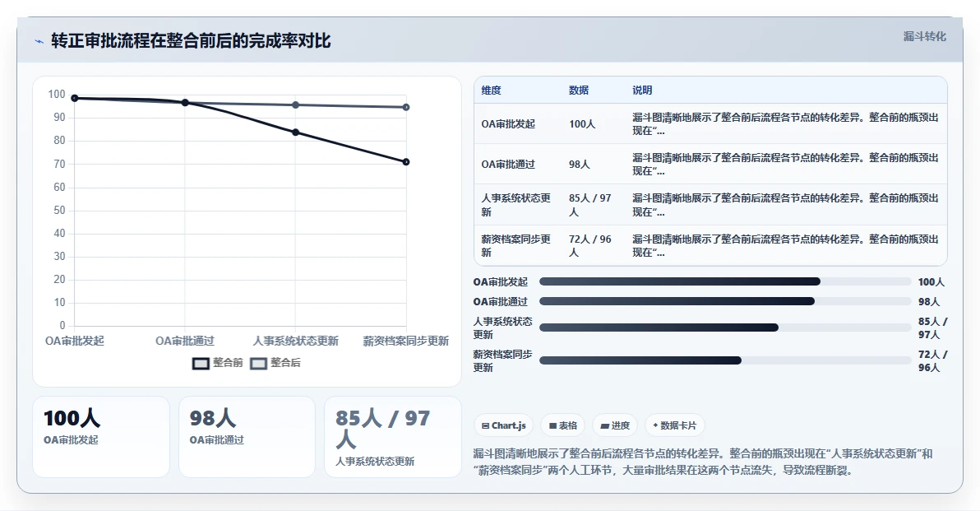Click the x-axis label 薪资档案同步更新
Screen dimensions: 980x511
point(406,341)
